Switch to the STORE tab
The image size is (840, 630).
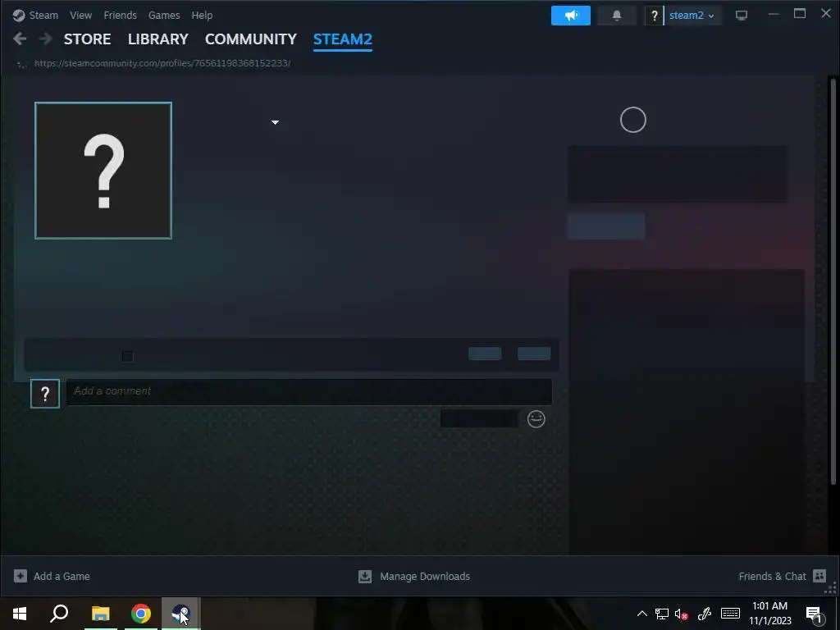[x=87, y=39]
